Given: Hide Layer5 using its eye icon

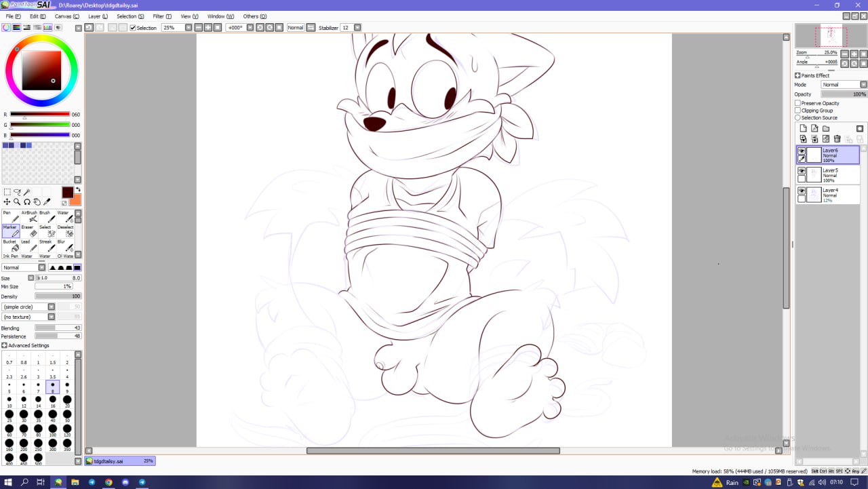Looking at the screenshot, I should click(x=802, y=171).
